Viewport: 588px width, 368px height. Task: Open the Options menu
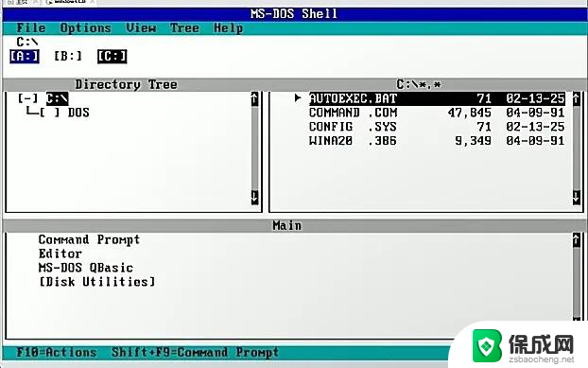(85, 28)
